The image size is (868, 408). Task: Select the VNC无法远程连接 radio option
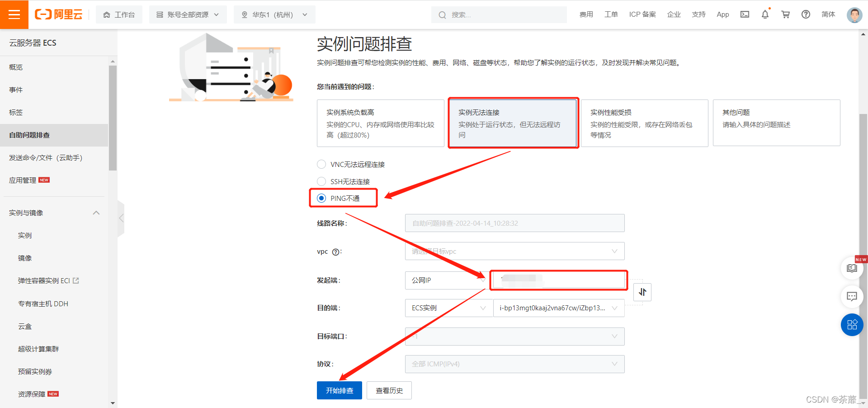321,164
